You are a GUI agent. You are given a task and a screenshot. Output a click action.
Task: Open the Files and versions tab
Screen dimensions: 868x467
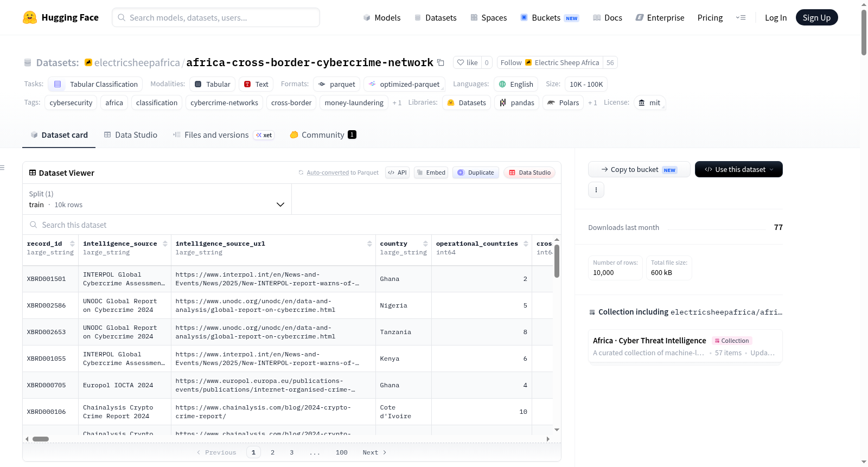224,135
